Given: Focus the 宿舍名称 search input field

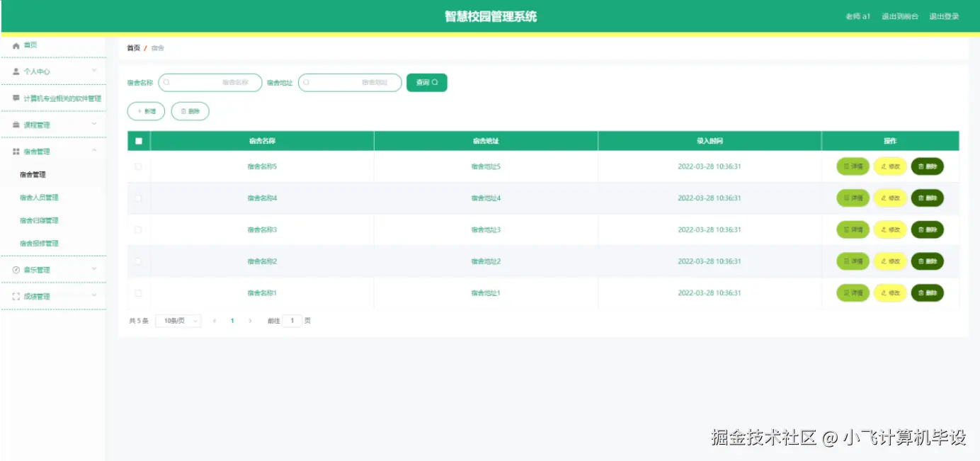Looking at the screenshot, I should click(x=210, y=83).
